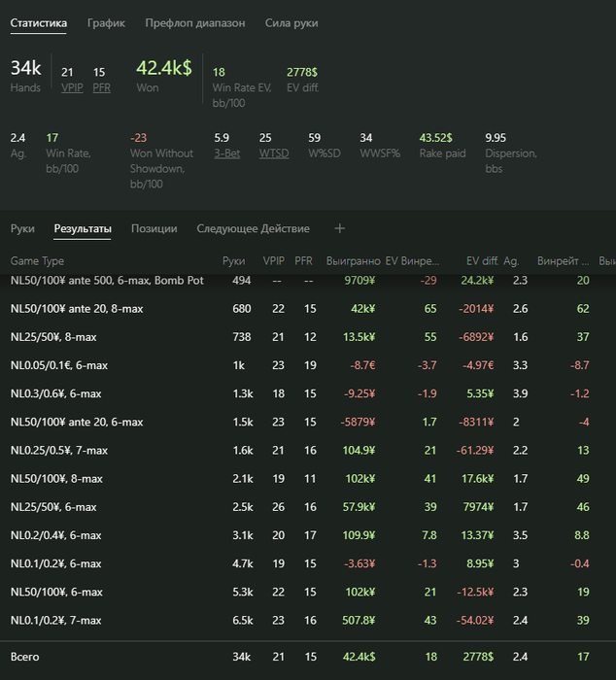Open the Статистика tab
This screenshot has height=680, width=616.
coord(39,23)
